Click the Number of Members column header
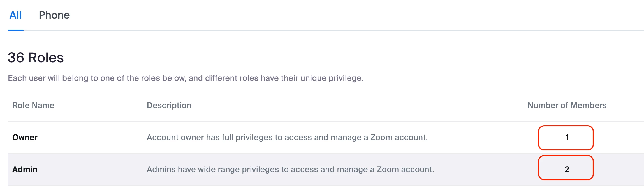The image size is (644, 187). pyautogui.click(x=567, y=105)
